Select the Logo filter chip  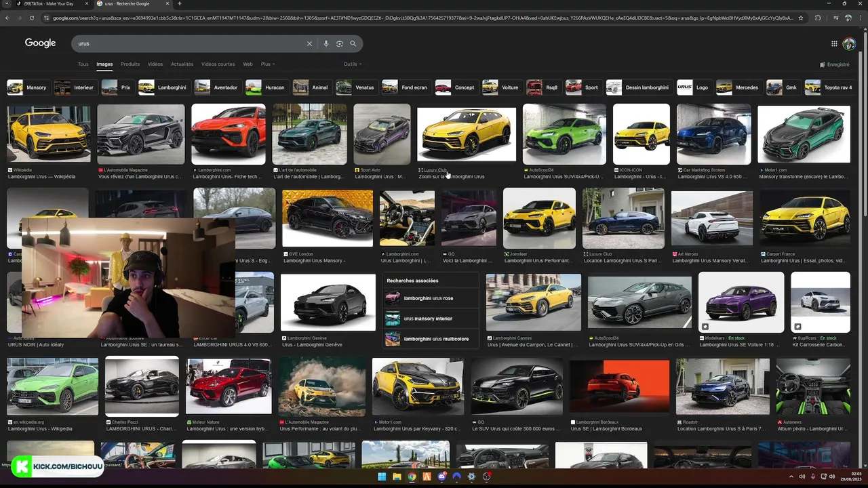(694, 87)
